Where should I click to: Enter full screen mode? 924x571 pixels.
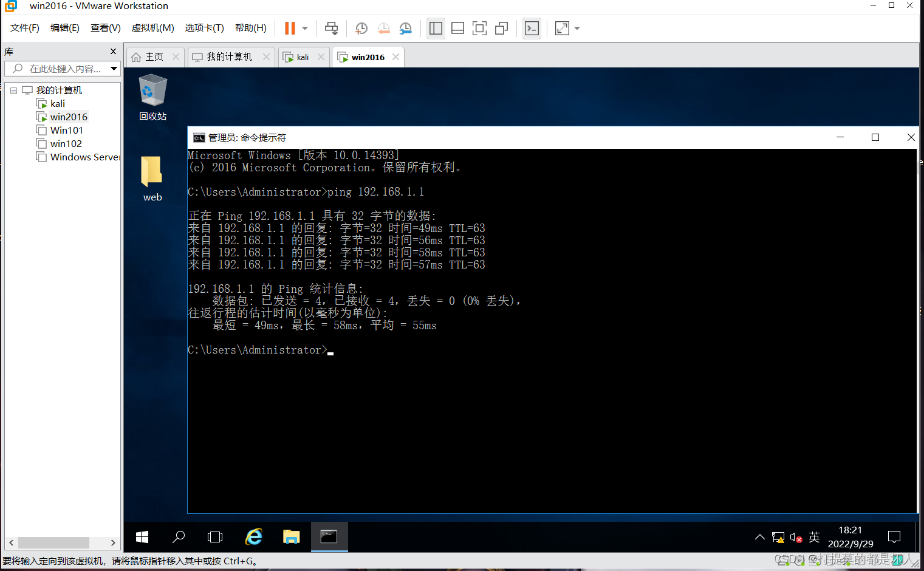(479, 28)
